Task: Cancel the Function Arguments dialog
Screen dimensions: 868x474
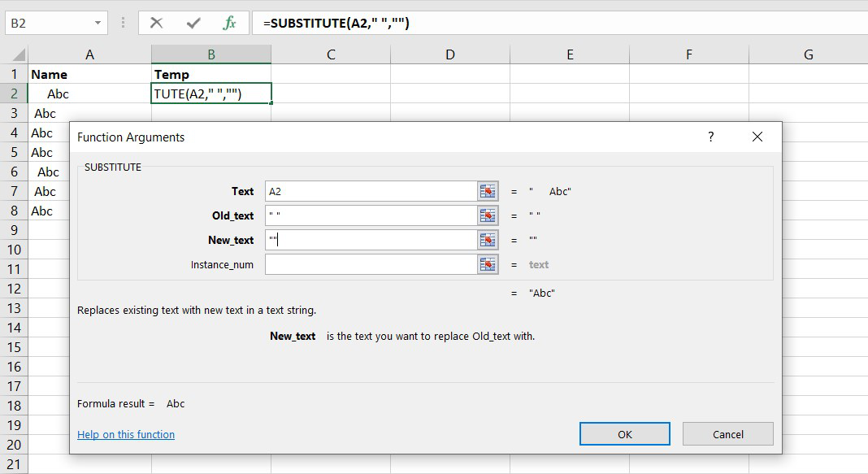Action: (727, 434)
